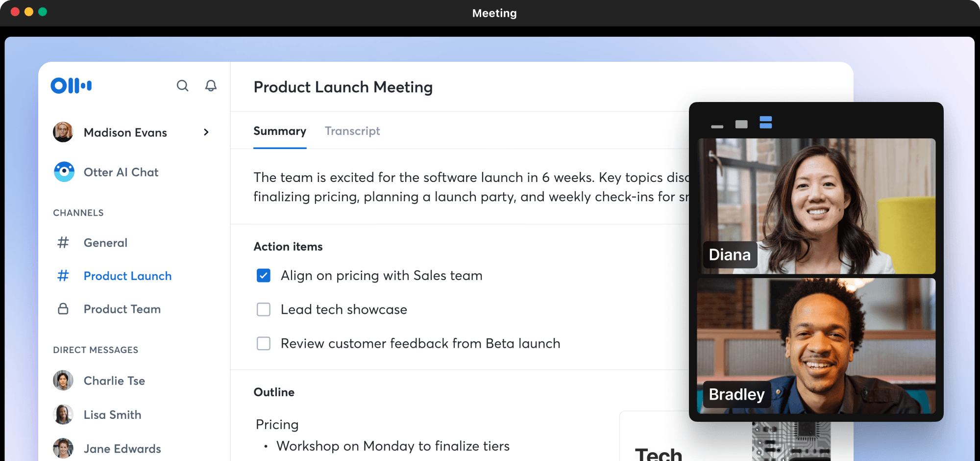Click the lock icon for Product Team

[x=63, y=309]
